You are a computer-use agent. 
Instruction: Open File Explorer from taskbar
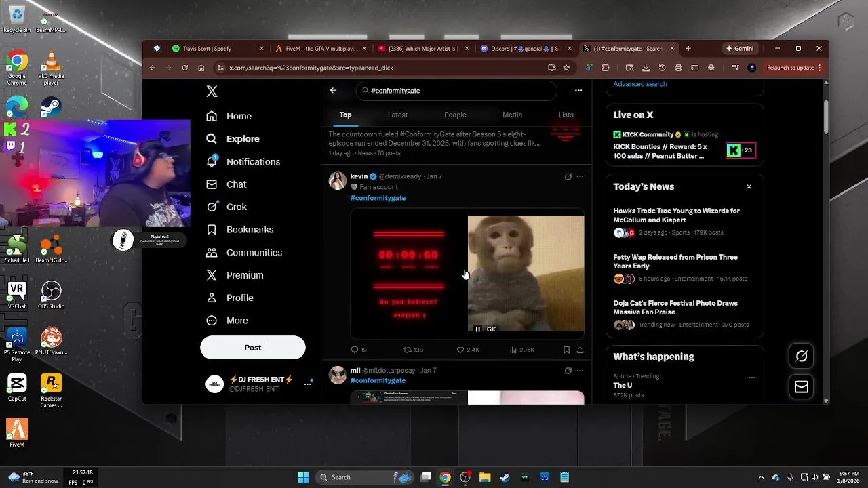(x=485, y=477)
